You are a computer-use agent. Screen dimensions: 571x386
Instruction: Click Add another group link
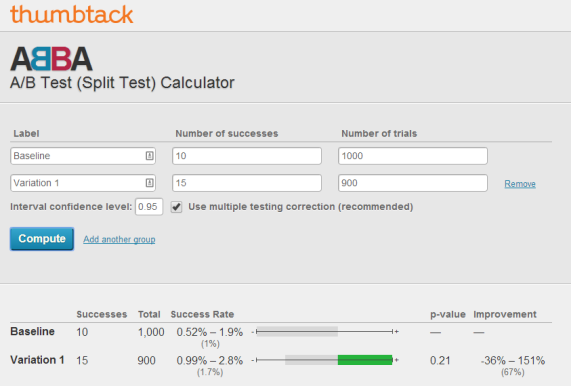click(119, 239)
